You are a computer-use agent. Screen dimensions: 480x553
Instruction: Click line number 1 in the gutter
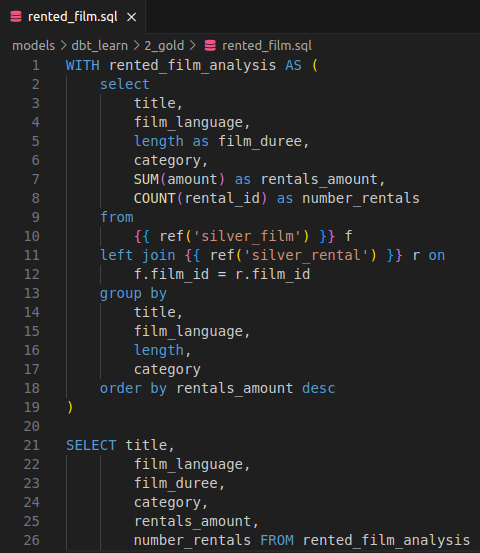pos(36,65)
